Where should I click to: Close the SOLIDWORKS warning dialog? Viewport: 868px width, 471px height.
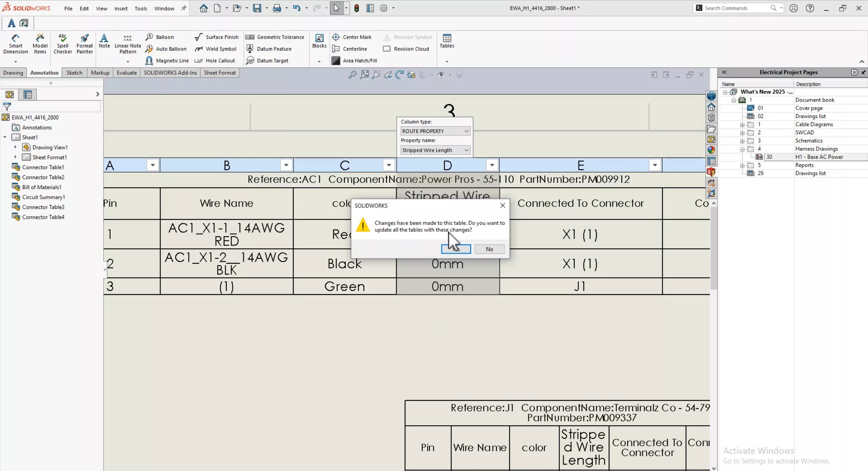503,206
